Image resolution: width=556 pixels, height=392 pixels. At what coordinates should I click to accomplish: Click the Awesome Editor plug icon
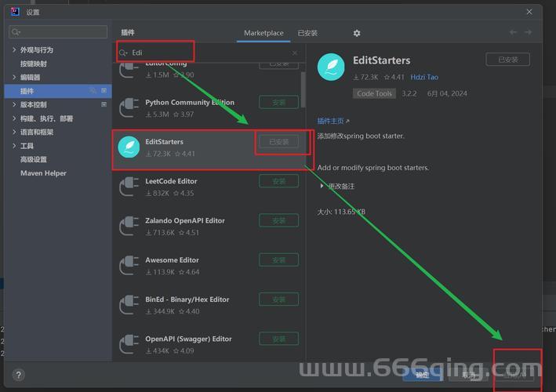(x=129, y=265)
